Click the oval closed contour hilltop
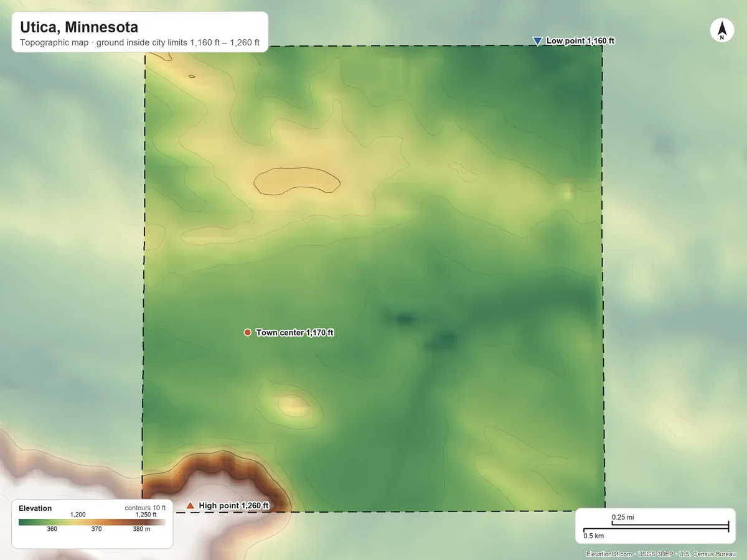The height and width of the screenshot is (560, 747). tap(297, 180)
